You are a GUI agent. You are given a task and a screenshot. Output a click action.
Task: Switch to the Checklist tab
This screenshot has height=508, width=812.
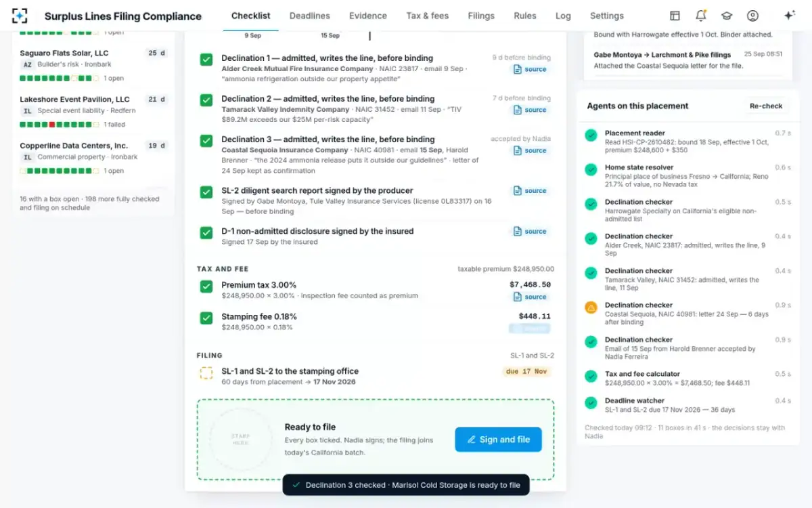pyautogui.click(x=250, y=16)
